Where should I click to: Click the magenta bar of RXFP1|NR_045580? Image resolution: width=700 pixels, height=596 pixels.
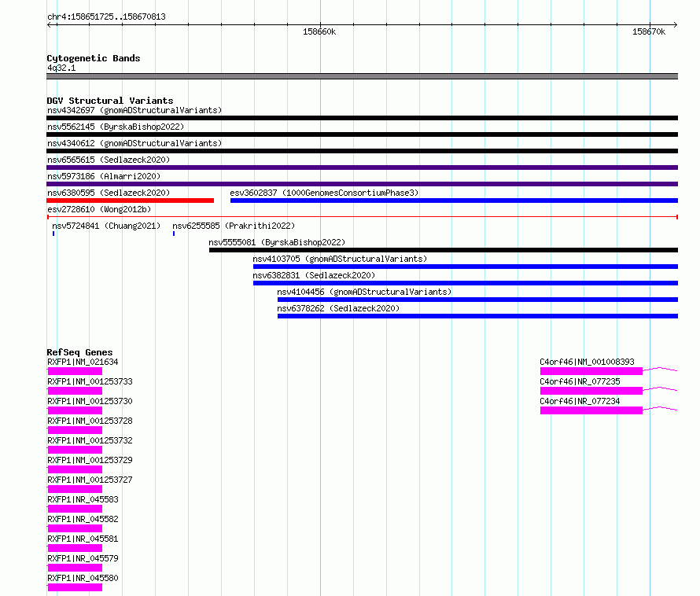point(75,587)
